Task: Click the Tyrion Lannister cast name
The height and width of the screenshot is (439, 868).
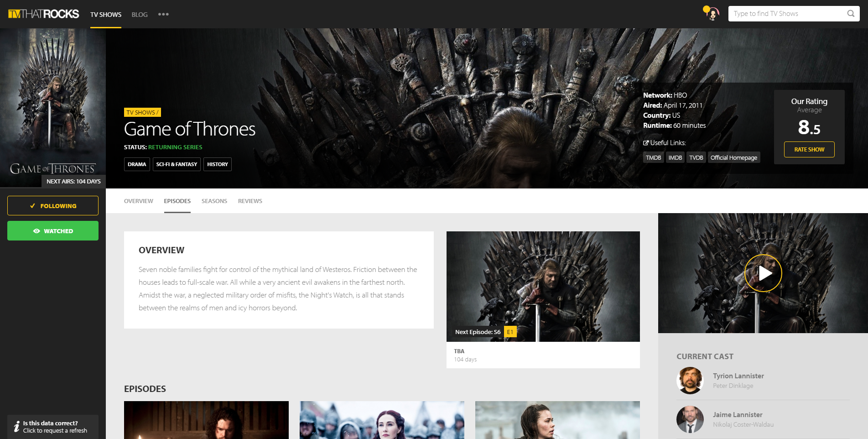Action: pyautogui.click(x=738, y=376)
